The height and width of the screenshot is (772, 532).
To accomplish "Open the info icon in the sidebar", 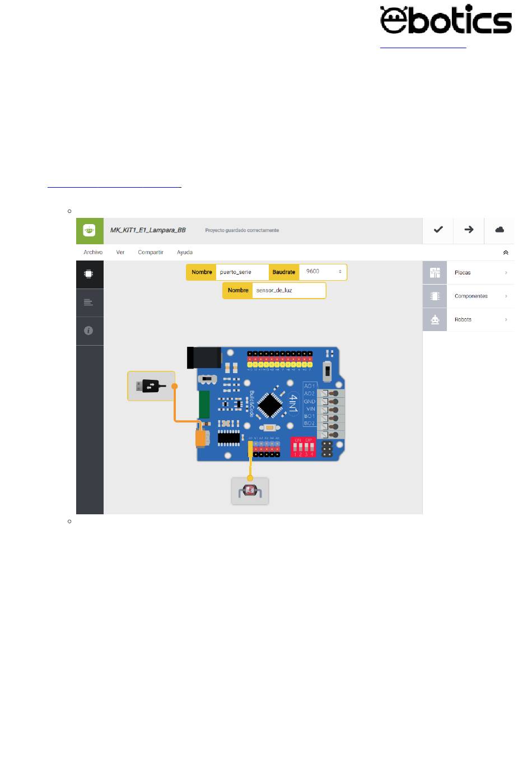I will coord(90,331).
